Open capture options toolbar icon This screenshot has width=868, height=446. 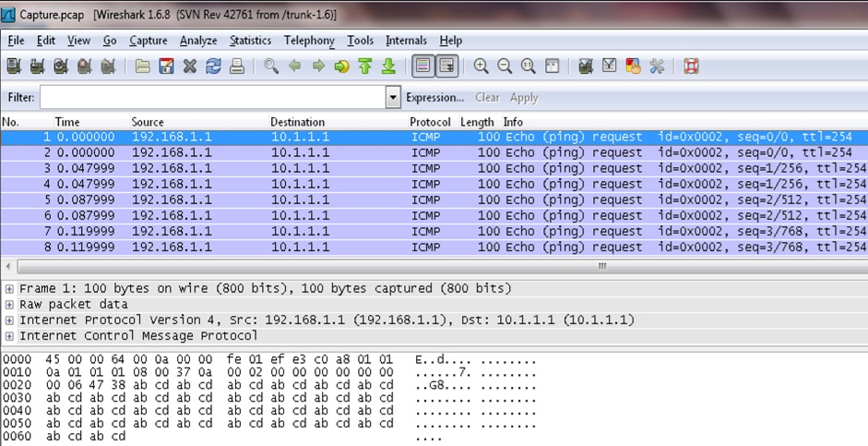(x=37, y=66)
